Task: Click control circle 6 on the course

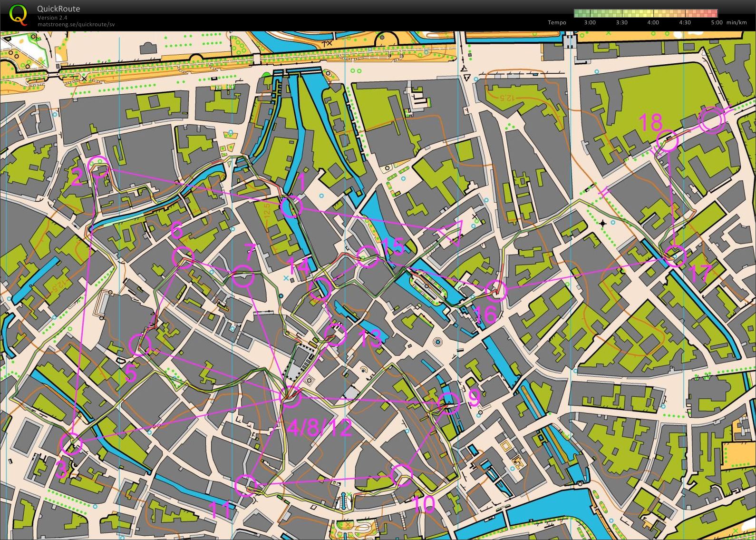Action: (183, 257)
